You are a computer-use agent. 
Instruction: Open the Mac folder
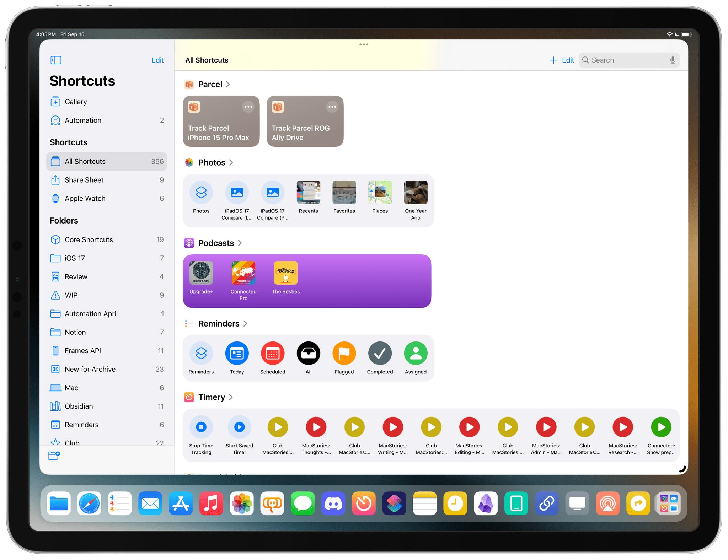(107, 387)
